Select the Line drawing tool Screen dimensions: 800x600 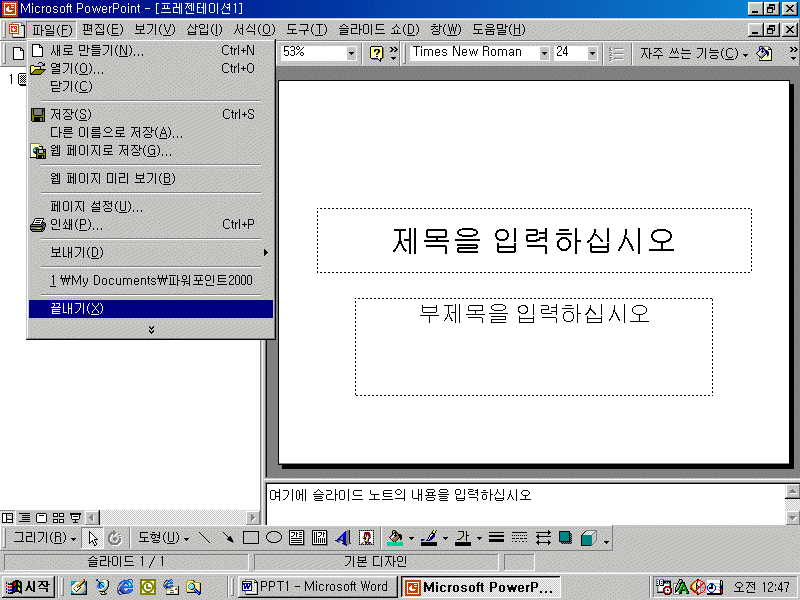tap(205, 538)
